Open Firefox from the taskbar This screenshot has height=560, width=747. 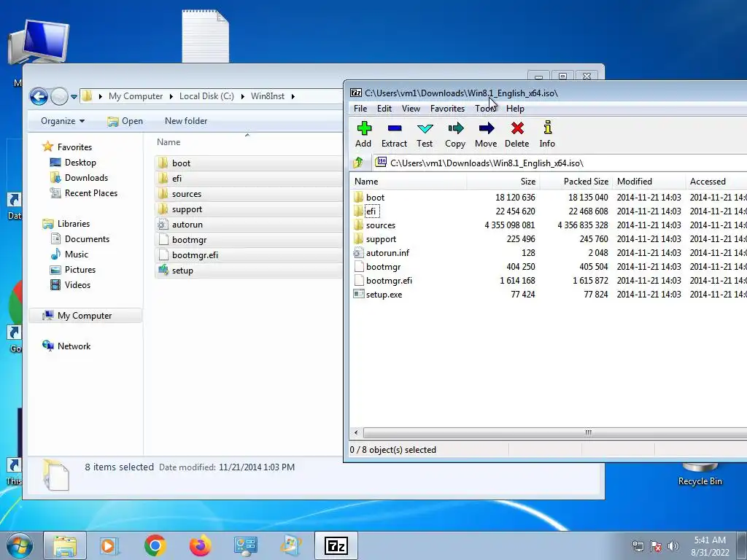[200, 545]
